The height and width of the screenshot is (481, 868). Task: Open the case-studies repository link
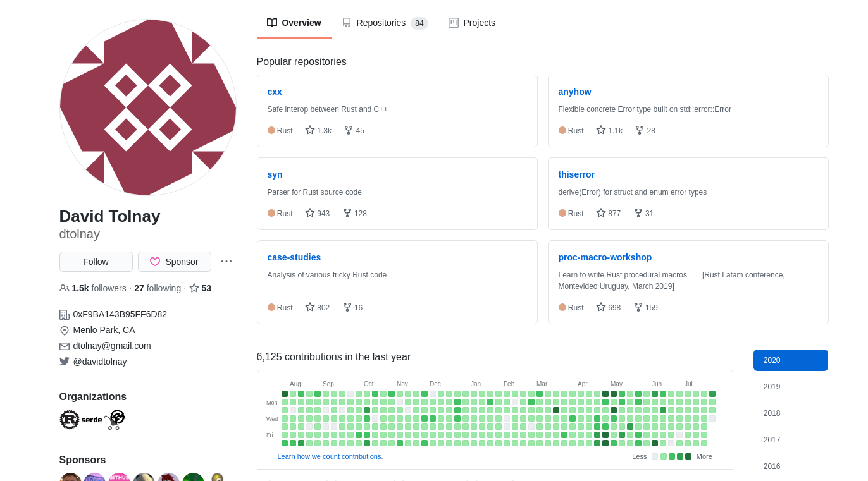tap(294, 257)
